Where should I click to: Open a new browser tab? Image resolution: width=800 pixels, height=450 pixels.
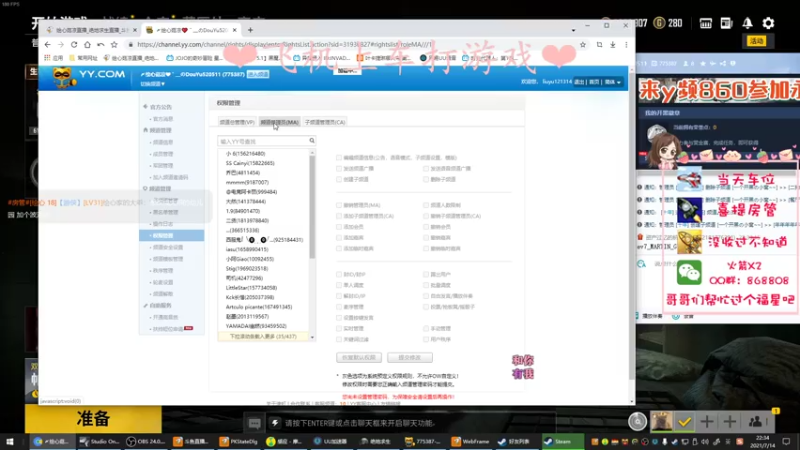[x=250, y=30]
